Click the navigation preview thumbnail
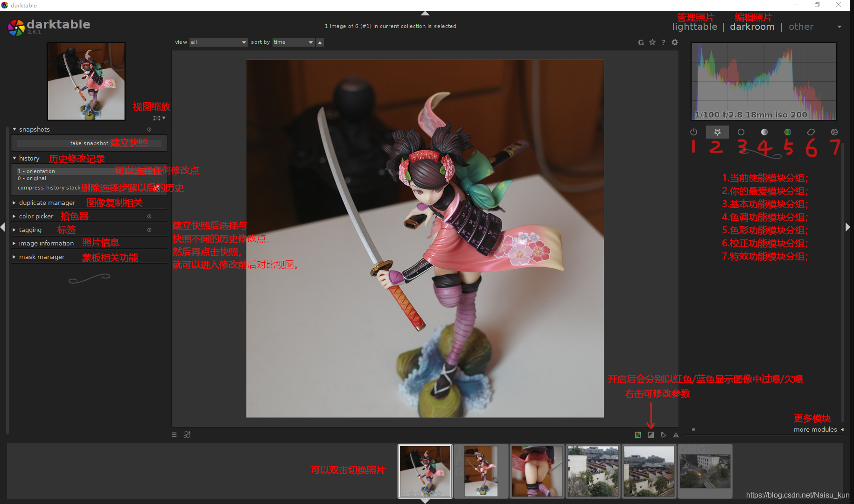 point(86,81)
